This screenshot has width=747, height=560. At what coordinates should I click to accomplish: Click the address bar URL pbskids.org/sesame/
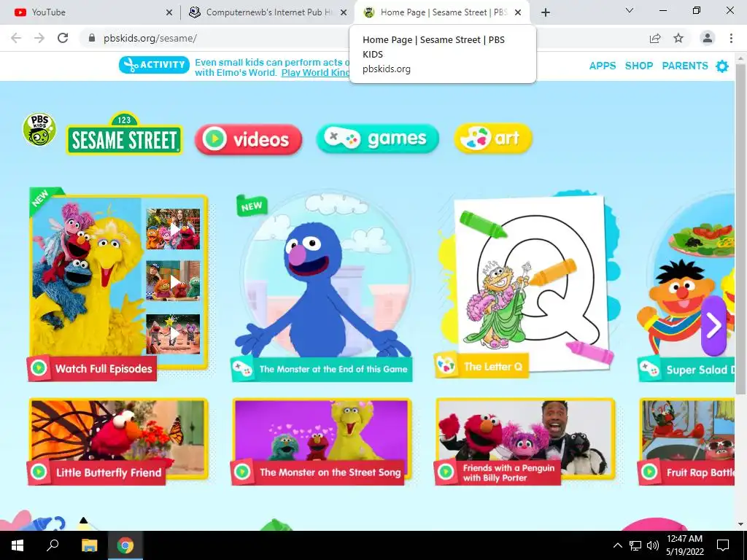[x=150, y=38]
